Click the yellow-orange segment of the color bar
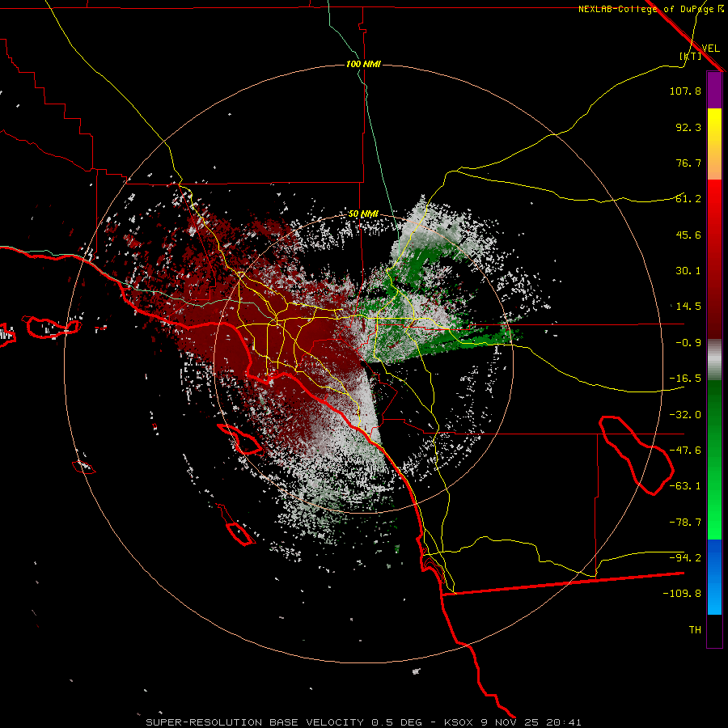Viewport: 728px width, 728px height. click(714, 144)
